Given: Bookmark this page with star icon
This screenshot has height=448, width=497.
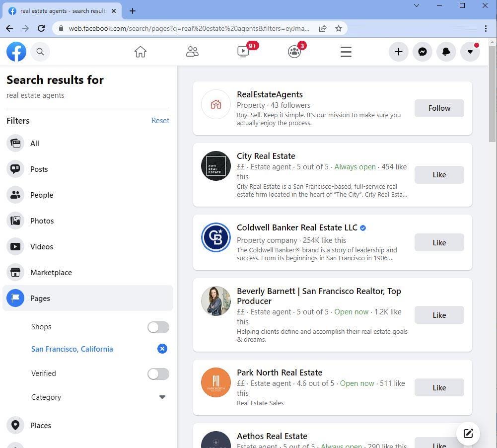Looking at the screenshot, I should [x=339, y=28].
